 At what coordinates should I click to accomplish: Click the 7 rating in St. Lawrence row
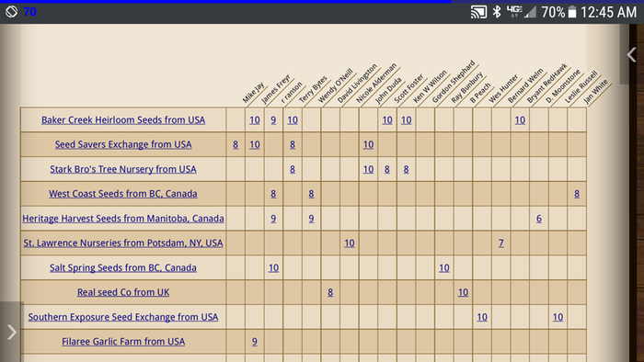coord(501,243)
